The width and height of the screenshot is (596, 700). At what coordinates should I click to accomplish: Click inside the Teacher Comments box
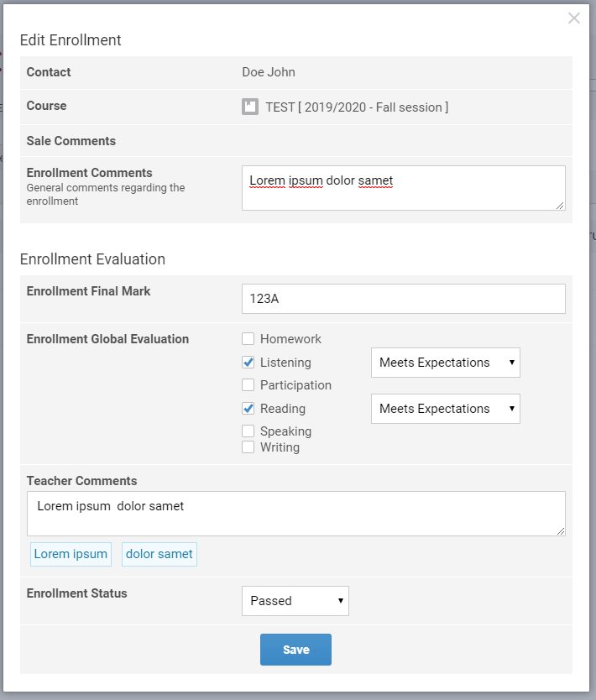pyautogui.click(x=295, y=514)
